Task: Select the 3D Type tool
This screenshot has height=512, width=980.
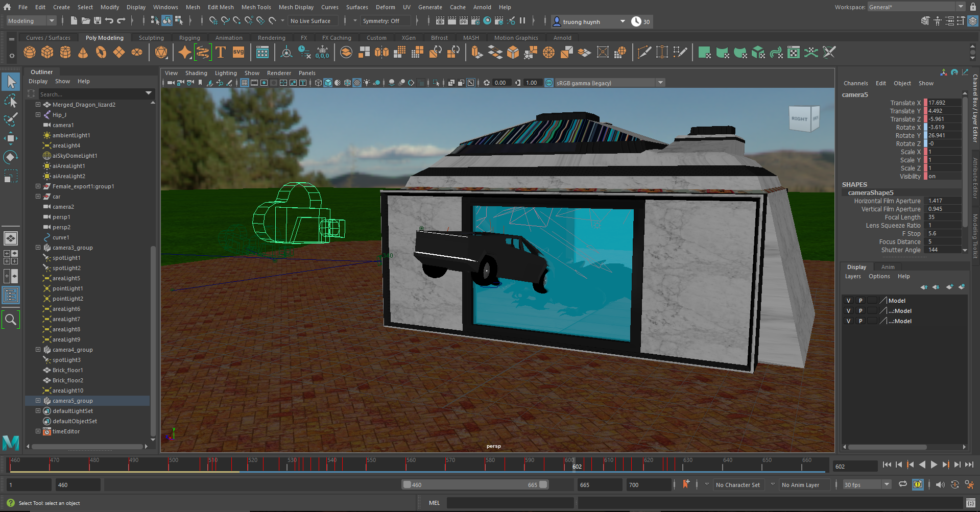Action: (x=221, y=52)
